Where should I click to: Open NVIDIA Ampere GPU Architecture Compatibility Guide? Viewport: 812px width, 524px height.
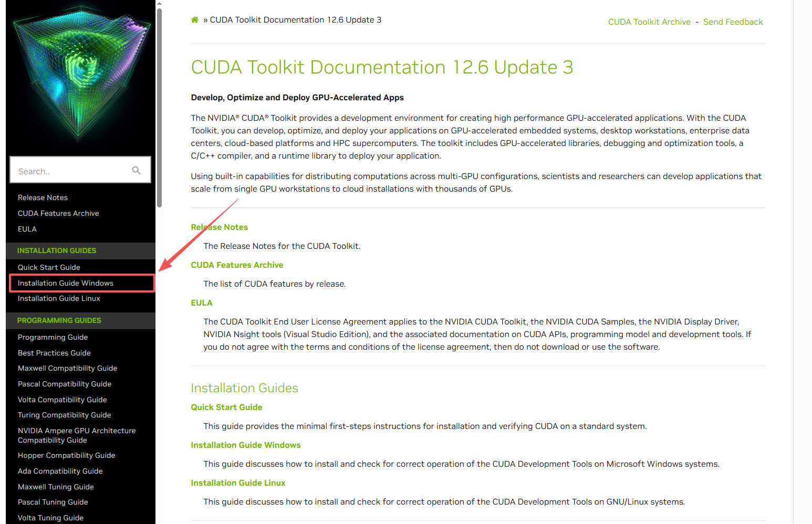click(x=77, y=435)
